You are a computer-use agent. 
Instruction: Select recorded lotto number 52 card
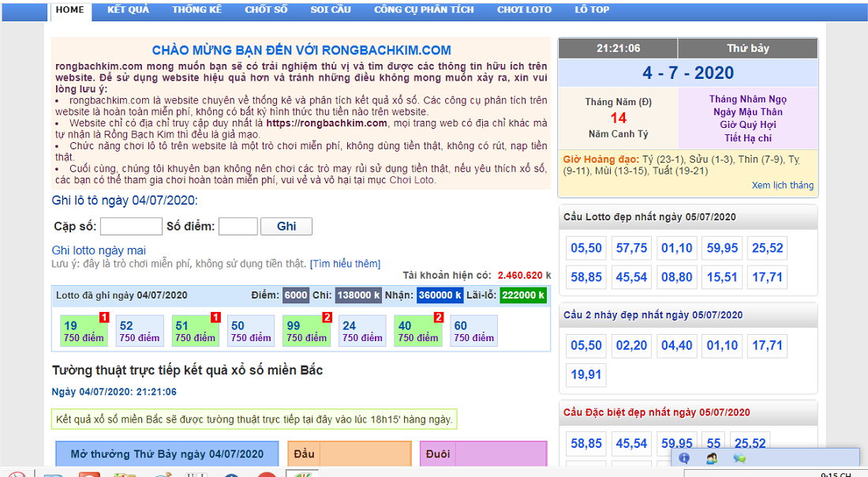(x=140, y=331)
